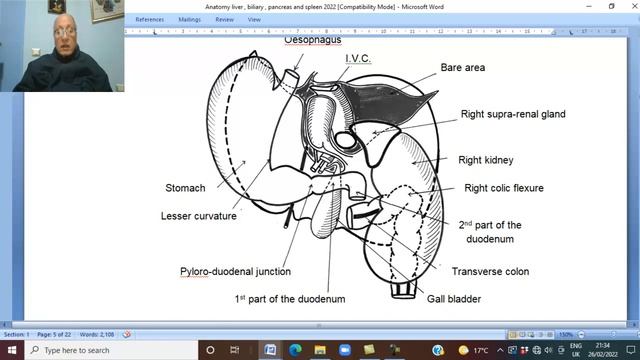Show hidden system tray icons chevron
The image size is (640, 360).
(x=500, y=350)
